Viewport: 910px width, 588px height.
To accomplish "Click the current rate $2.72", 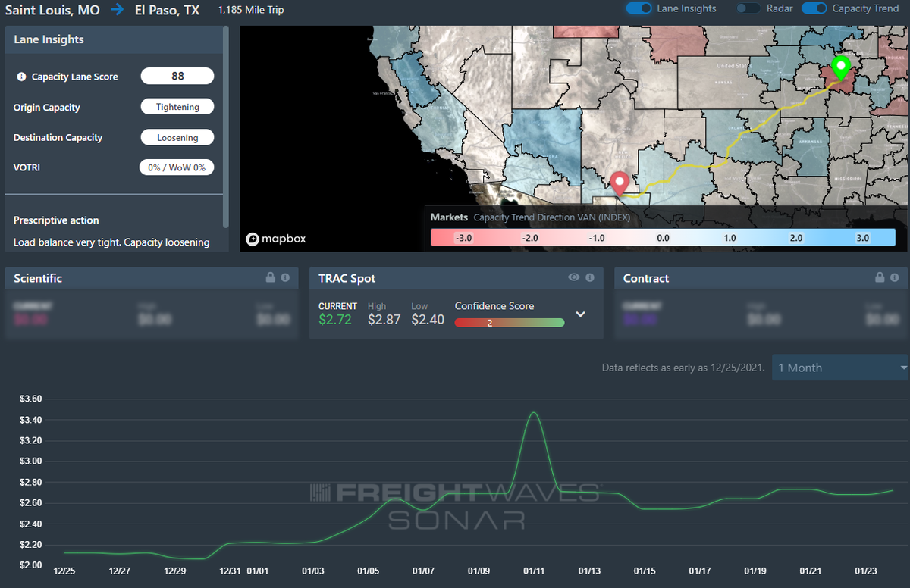I will click(x=335, y=320).
